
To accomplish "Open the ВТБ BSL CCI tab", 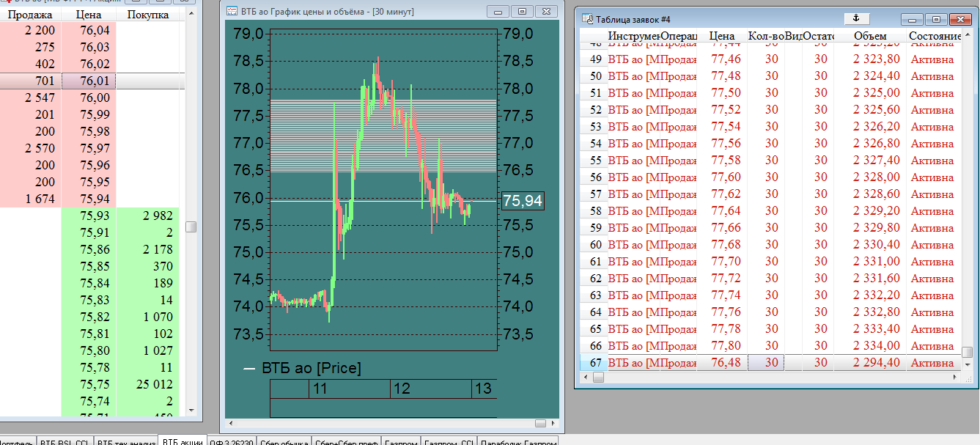I will tap(64, 442).
